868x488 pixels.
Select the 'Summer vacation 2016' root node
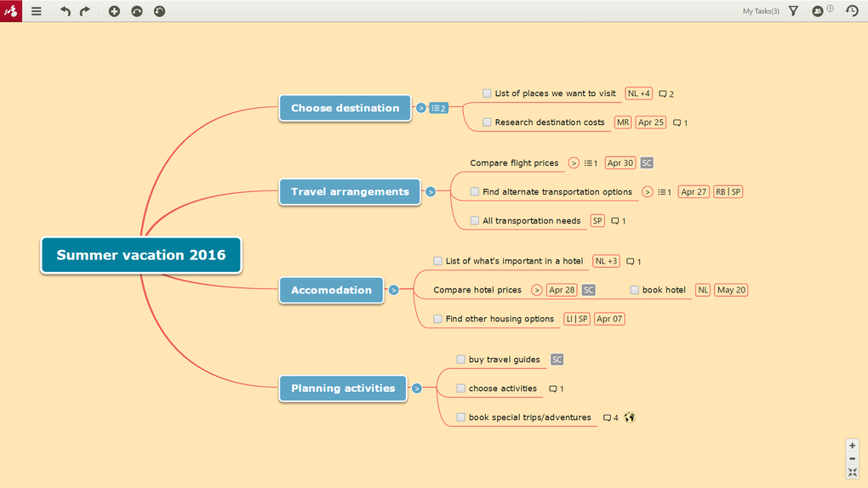click(141, 255)
